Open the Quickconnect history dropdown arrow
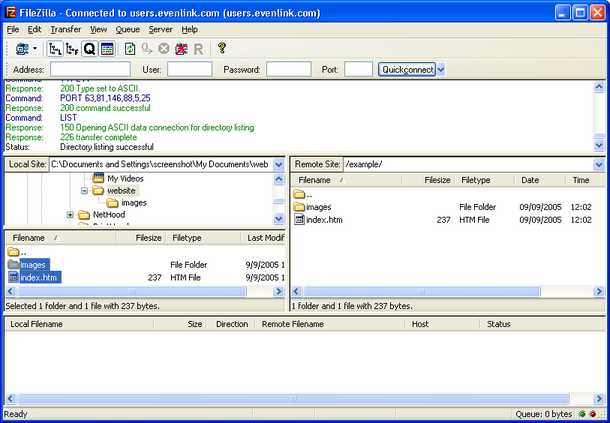Viewport: 610px width, 423px height. click(x=440, y=70)
